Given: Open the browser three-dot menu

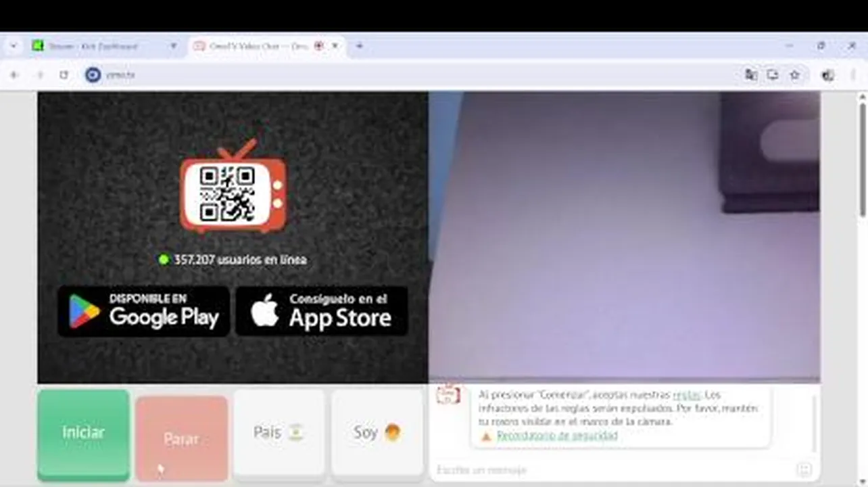Looking at the screenshot, I should tap(852, 75).
